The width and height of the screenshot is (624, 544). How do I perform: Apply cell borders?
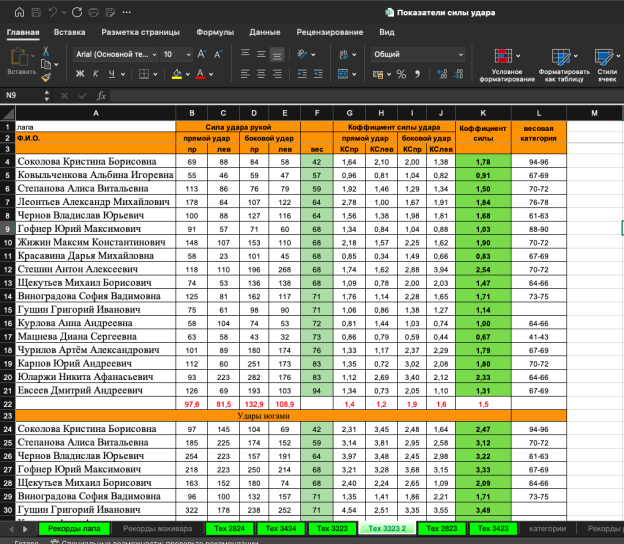coord(144,74)
